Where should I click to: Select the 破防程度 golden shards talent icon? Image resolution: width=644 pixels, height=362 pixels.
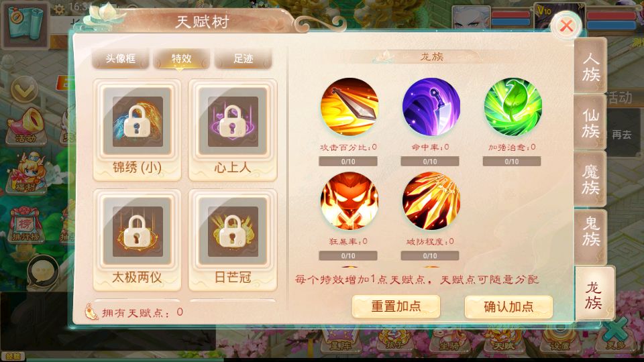pyautogui.click(x=431, y=200)
